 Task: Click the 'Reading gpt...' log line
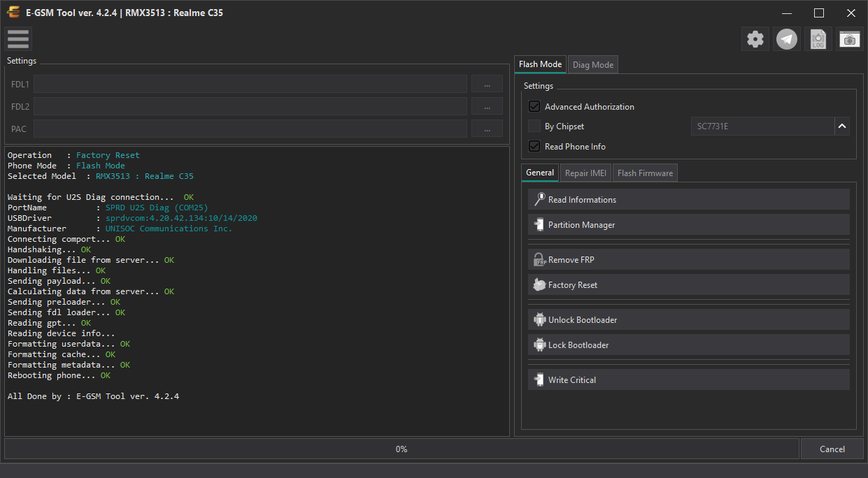49,323
